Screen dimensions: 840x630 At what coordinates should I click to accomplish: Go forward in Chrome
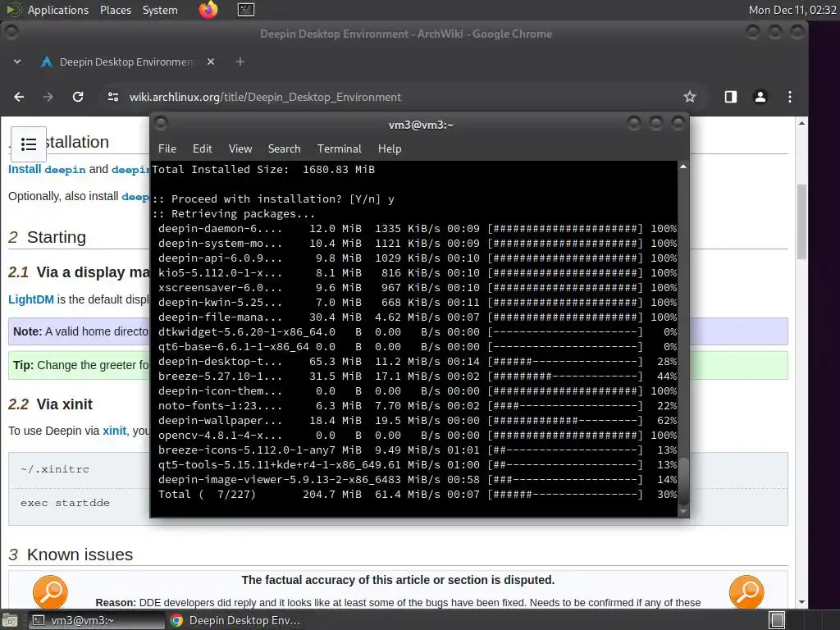click(48, 97)
